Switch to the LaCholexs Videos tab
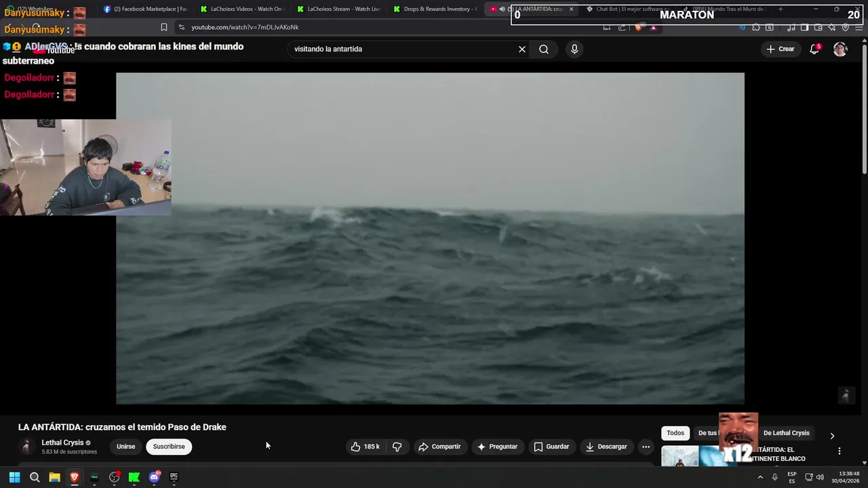Viewport: 868px width, 488px height. [242, 9]
